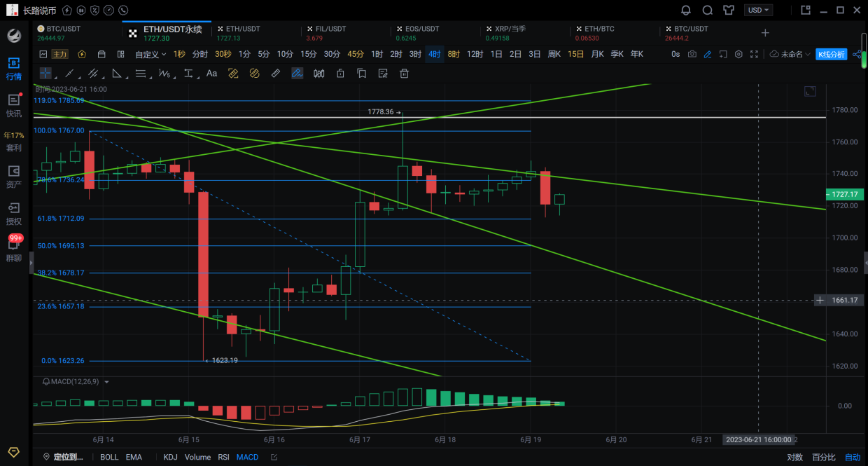Expand the USD currency selector
This screenshot has width=868, height=466.
(759, 10)
